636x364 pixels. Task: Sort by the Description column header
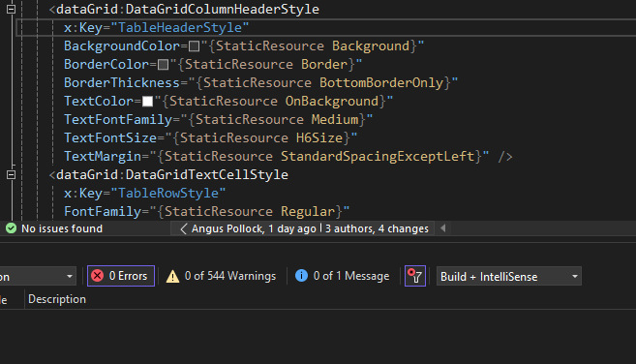pyautogui.click(x=57, y=299)
